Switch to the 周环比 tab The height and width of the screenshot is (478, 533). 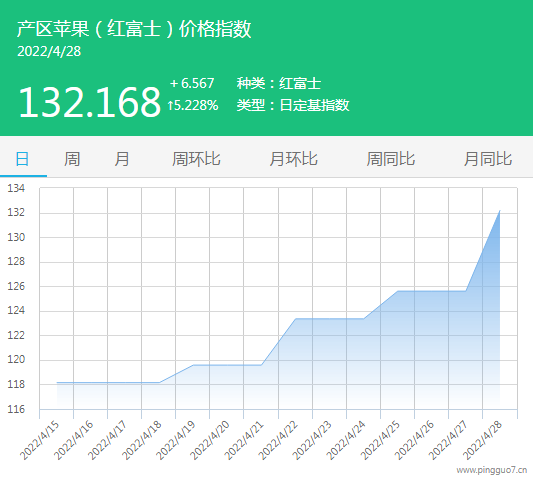coord(196,159)
